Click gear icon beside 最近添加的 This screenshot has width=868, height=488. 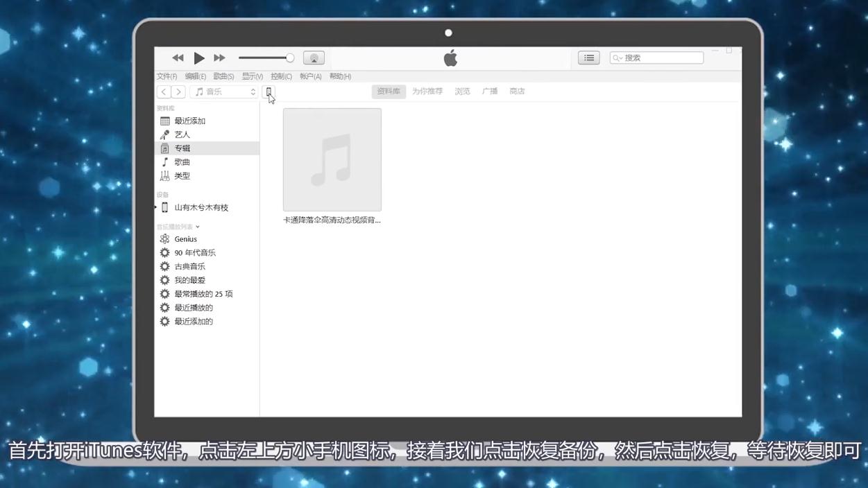click(x=164, y=322)
